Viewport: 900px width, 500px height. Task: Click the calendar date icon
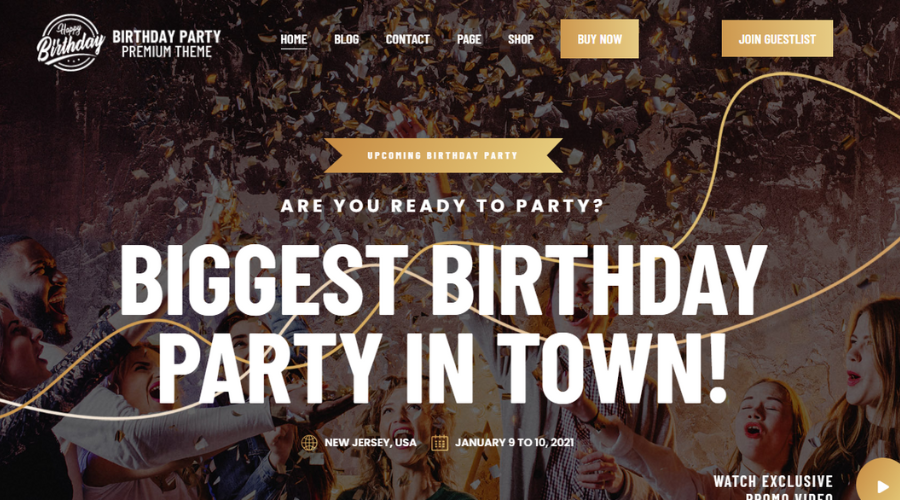(440, 443)
